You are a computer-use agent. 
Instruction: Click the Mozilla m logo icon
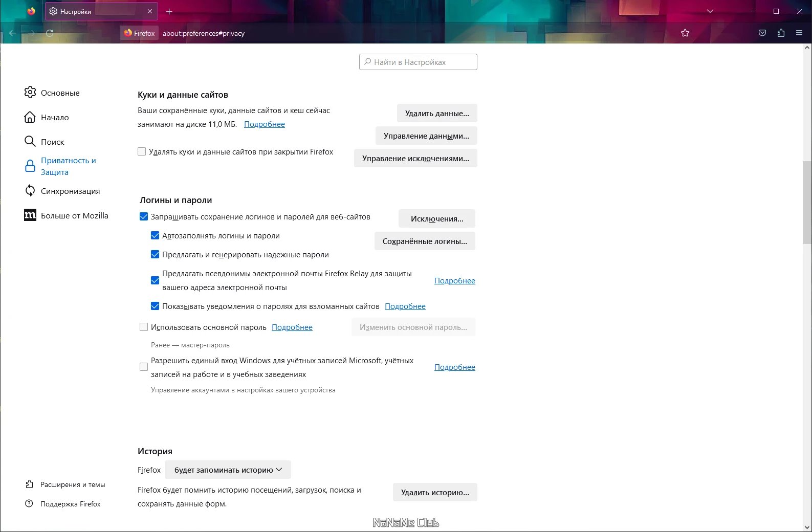click(x=30, y=215)
